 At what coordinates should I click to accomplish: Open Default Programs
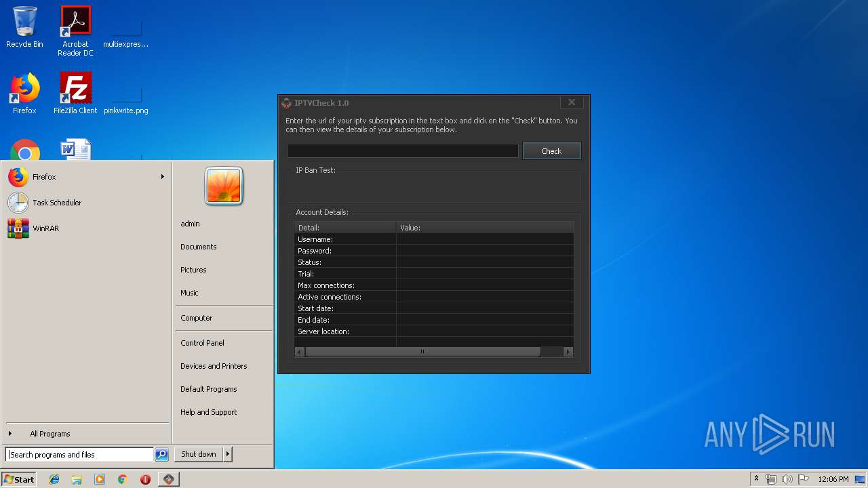pos(208,389)
